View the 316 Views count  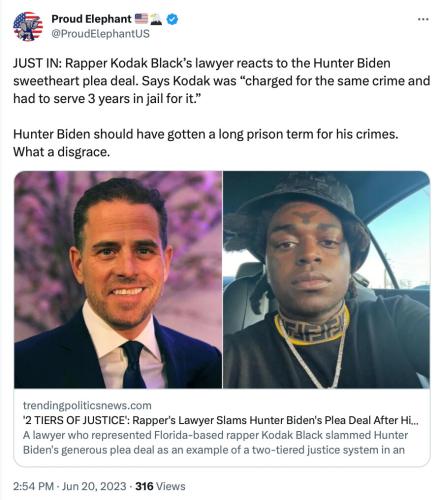[160, 486]
